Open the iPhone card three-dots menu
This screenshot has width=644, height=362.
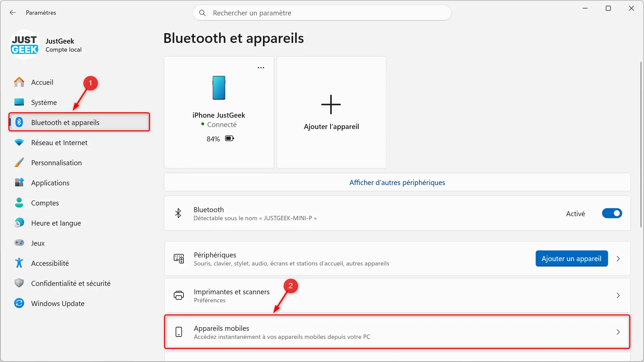tap(261, 68)
